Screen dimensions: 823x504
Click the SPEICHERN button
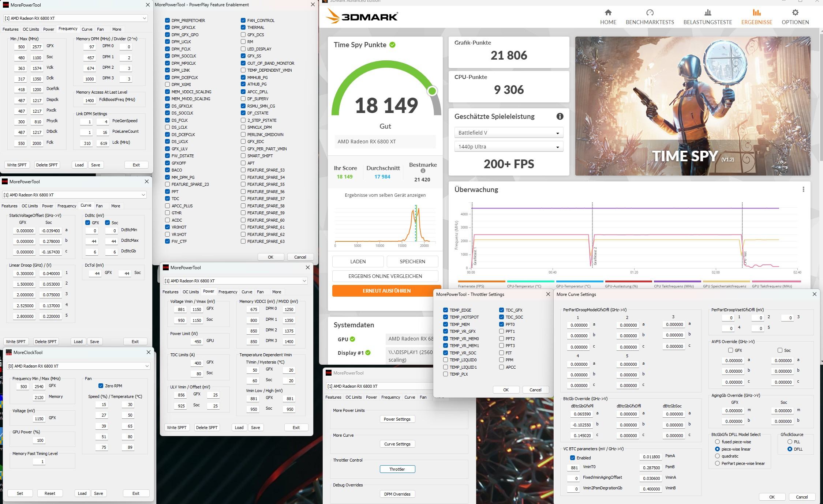[x=412, y=262]
